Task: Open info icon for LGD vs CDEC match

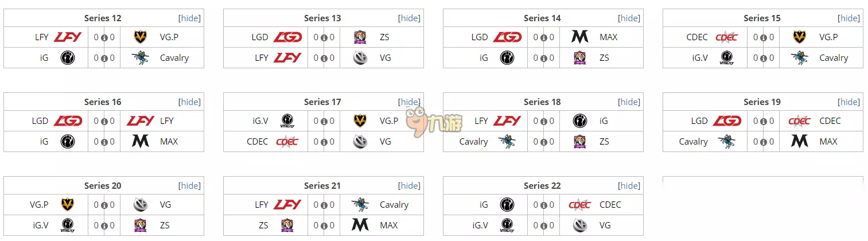Action: tap(764, 121)
